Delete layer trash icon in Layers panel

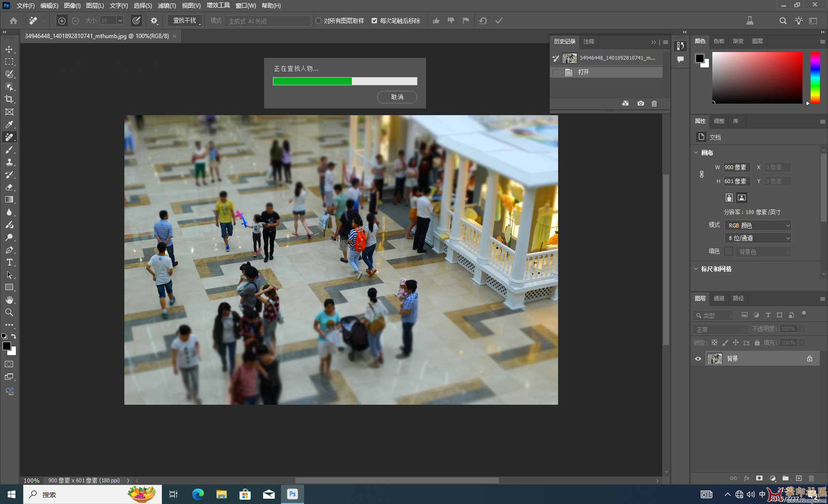point(811,478)
